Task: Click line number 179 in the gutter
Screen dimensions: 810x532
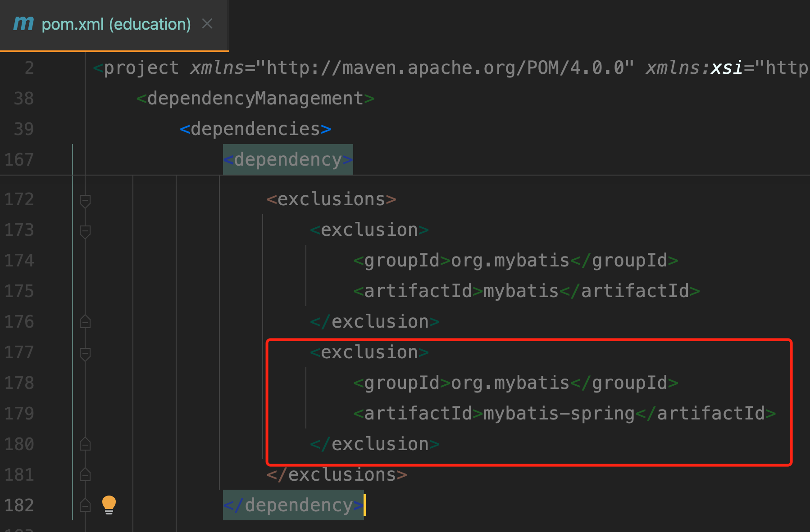Action: click(x=19, y=414)
